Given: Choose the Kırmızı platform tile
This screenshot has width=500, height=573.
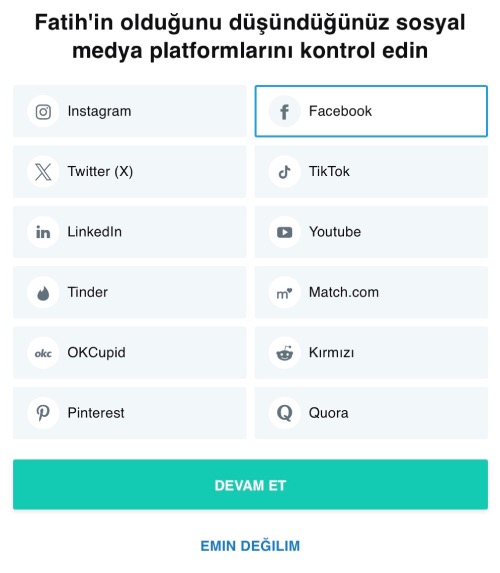Looking at the screenshot, I should 371,353.
